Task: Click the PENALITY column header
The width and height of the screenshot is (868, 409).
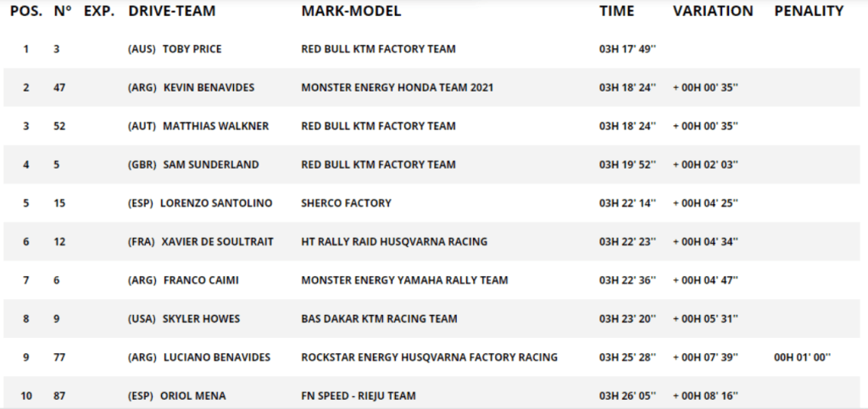Action: 809,11
